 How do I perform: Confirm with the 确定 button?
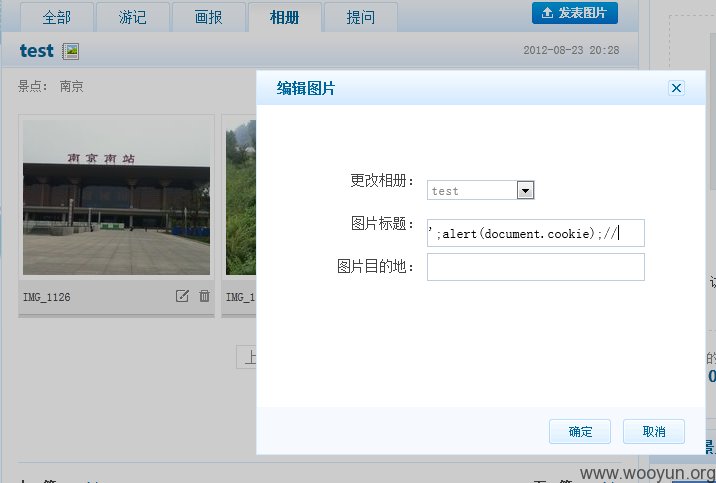pyautogui.click(x=580, y=431)
